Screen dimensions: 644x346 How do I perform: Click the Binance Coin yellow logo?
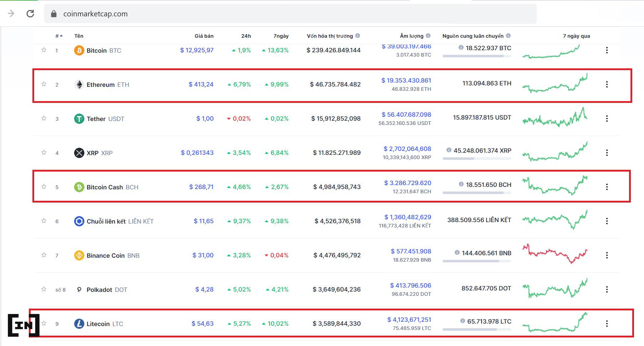coord(79,255)
